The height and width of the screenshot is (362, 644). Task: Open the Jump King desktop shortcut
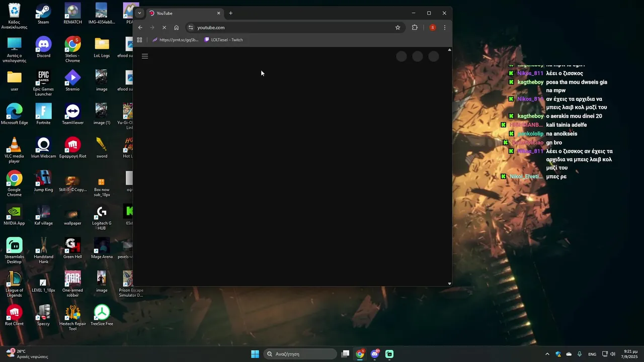[x=43, y=182]
